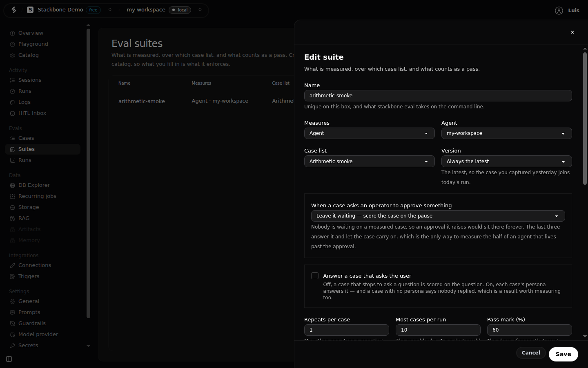Click the Sessions sidebar icon
The height and width of the screenshot is (368, 588).
(12, 80)
